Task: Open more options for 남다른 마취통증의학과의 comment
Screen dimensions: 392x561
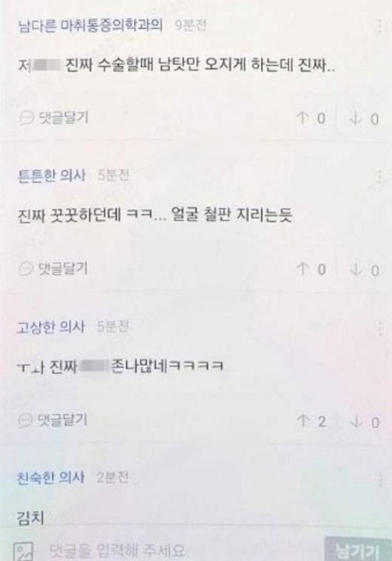Action: tap(379, 26)
